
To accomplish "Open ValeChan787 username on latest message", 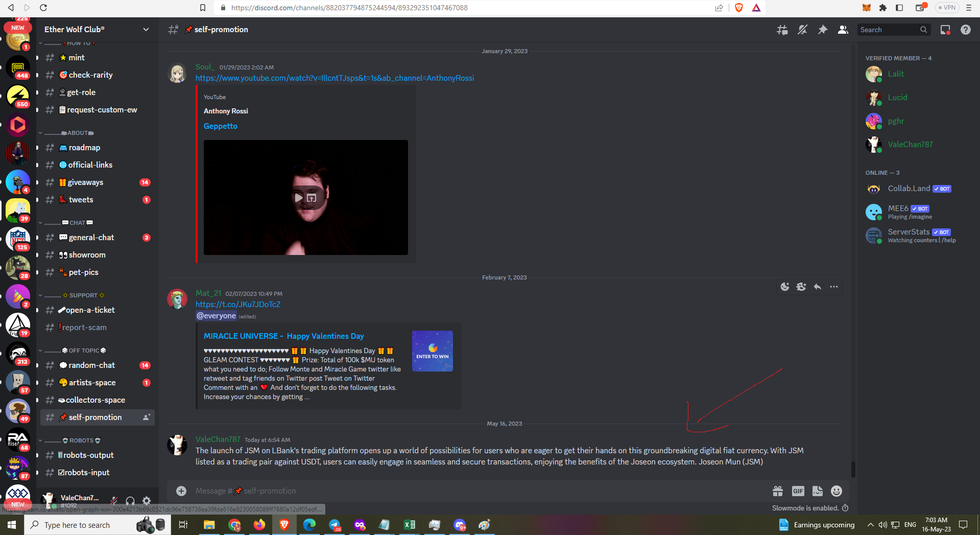I will click(218, 439).
